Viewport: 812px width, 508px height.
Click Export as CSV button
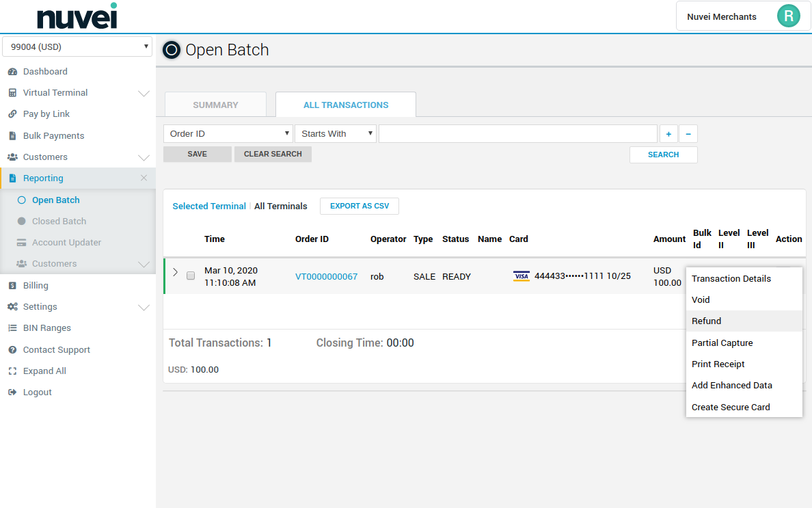(x=360, y=206)
